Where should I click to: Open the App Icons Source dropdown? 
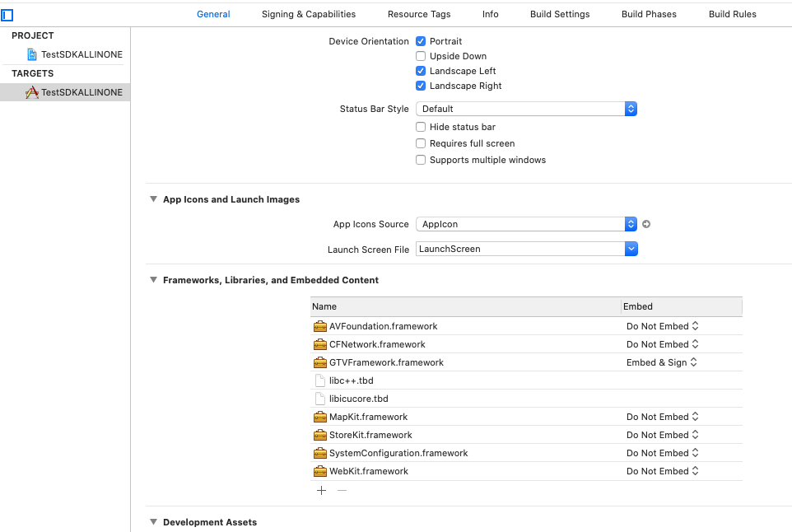tap(526, 224)
